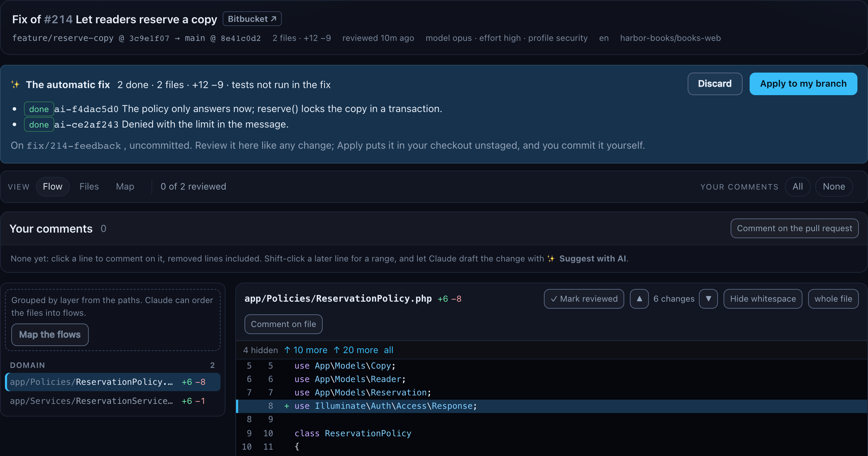Switch to the Flow view
Viewport: 868px width, 456px height.
click(x=52, y=186)
